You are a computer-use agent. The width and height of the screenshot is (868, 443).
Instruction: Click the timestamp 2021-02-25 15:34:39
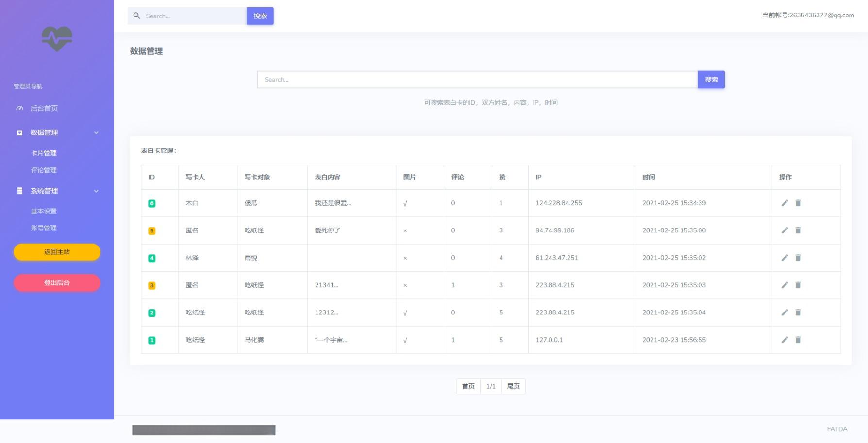(674, 203)
